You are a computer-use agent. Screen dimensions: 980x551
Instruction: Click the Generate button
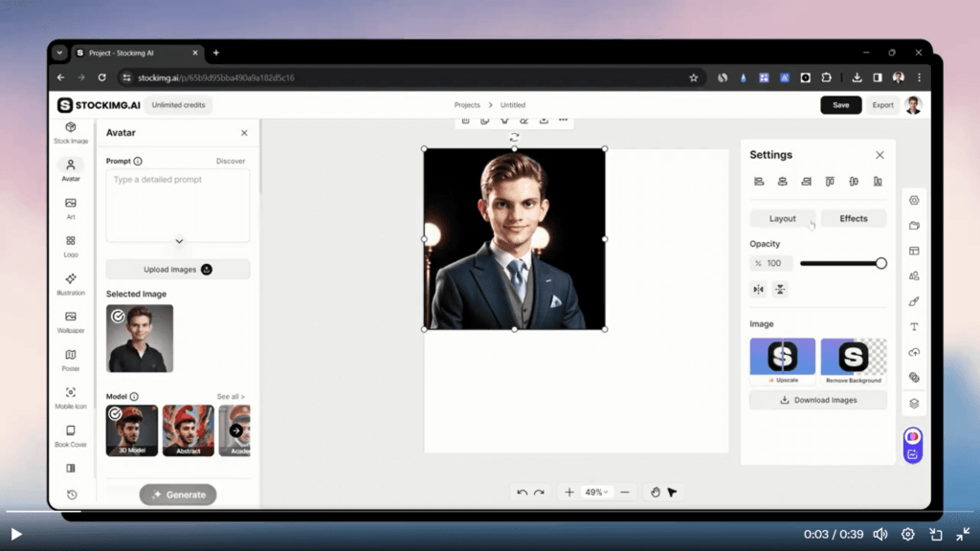(178, 495)
